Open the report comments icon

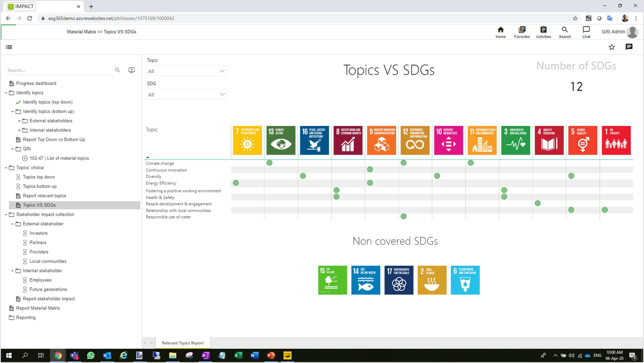pos(629,47)
